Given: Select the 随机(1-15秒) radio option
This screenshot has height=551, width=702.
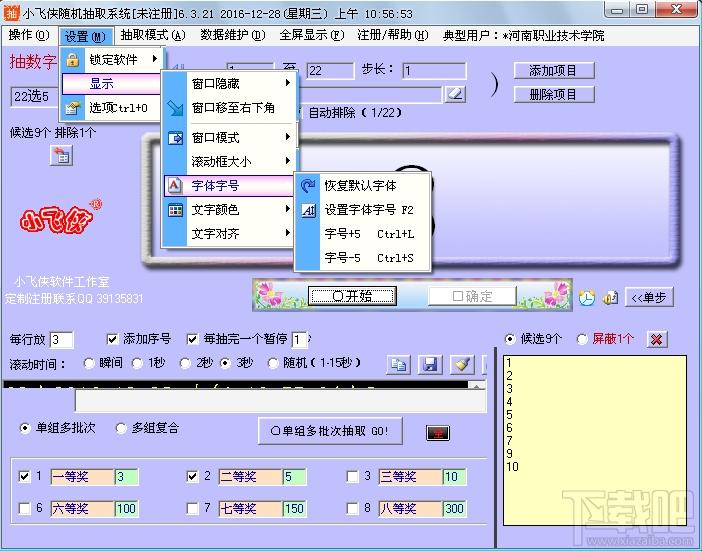Looking at the screenshot, I should [x=273, y=363].
